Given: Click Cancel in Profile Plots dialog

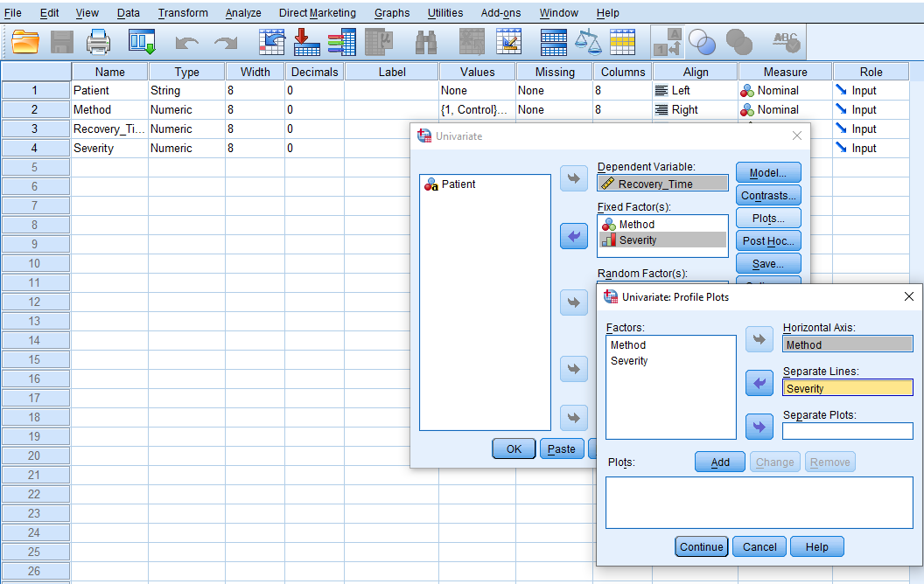Looking at the screenshot, I should [759, 547].
